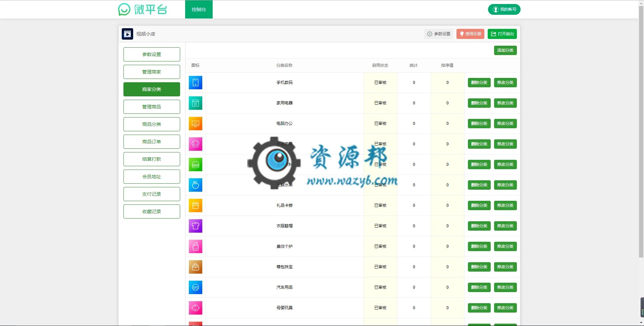The height and width of the screenshot is (326, 644).
Task: Click the 生鲜水果 apple icon
Action: point(196,185)
